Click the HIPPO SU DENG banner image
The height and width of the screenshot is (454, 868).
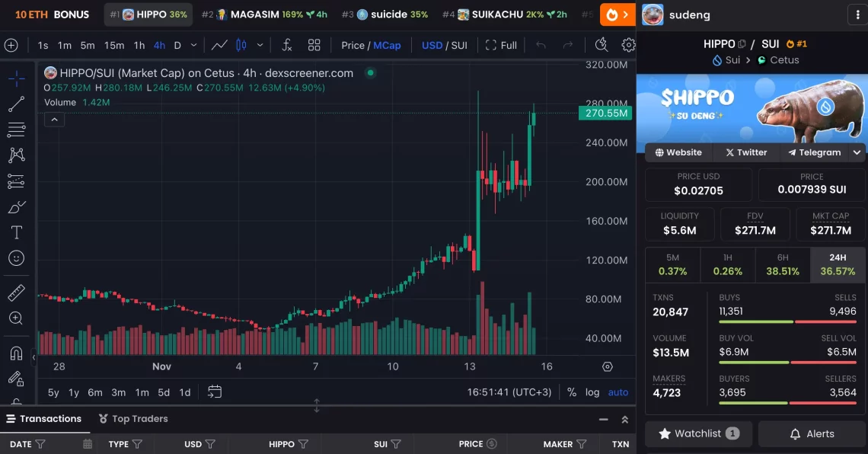[751, 107]
